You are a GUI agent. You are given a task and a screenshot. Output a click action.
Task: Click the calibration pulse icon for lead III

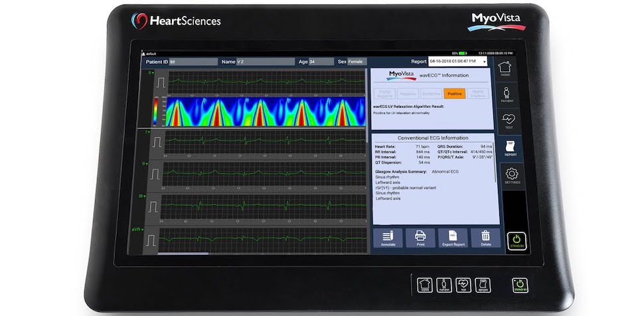153,205
